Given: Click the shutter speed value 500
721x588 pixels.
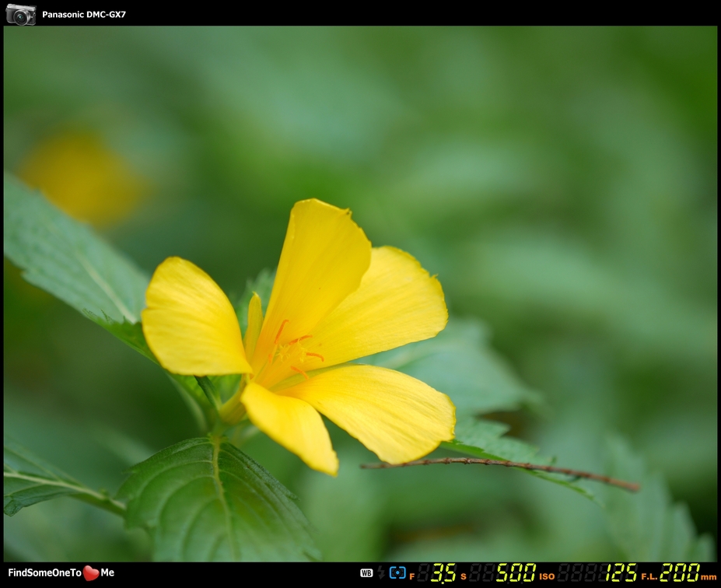Looking at the screenshot, I should 516,572.
